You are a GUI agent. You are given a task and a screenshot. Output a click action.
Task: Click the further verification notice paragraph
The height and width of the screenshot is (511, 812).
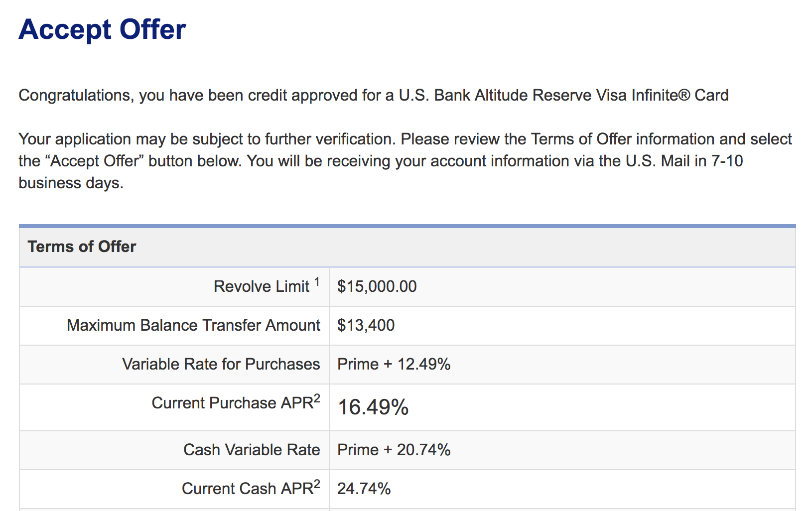(405, 161)
